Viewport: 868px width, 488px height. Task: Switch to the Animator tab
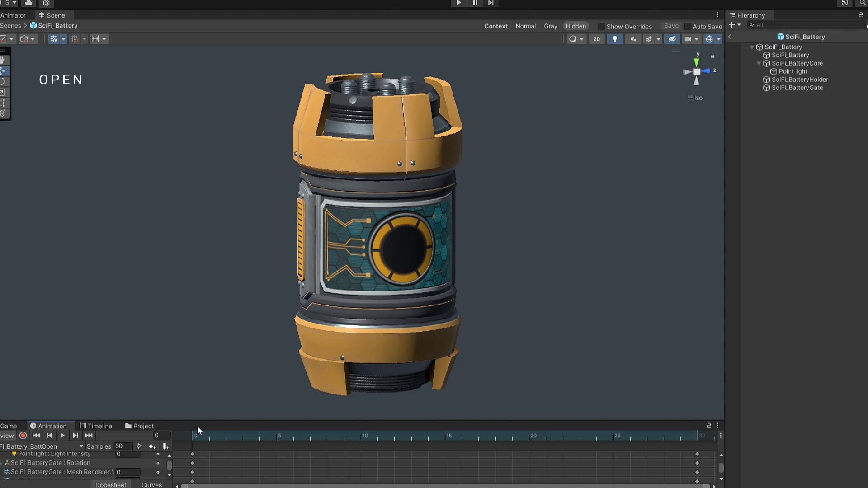tap(13, 15)
